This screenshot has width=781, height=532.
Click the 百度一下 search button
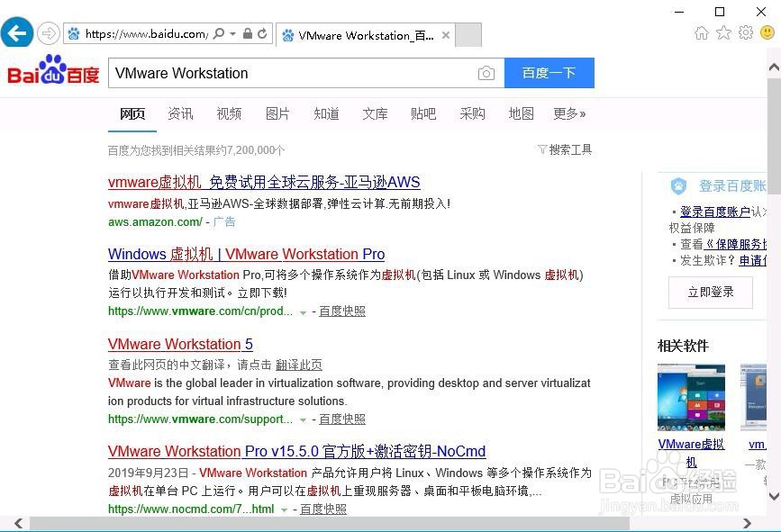549,73
